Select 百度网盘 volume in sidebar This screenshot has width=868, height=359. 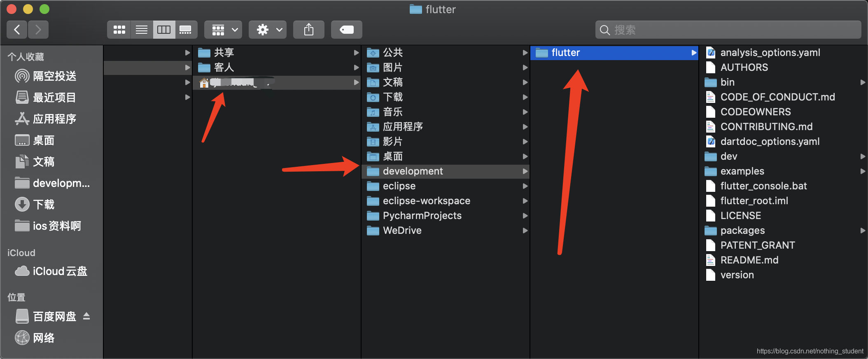45,317
